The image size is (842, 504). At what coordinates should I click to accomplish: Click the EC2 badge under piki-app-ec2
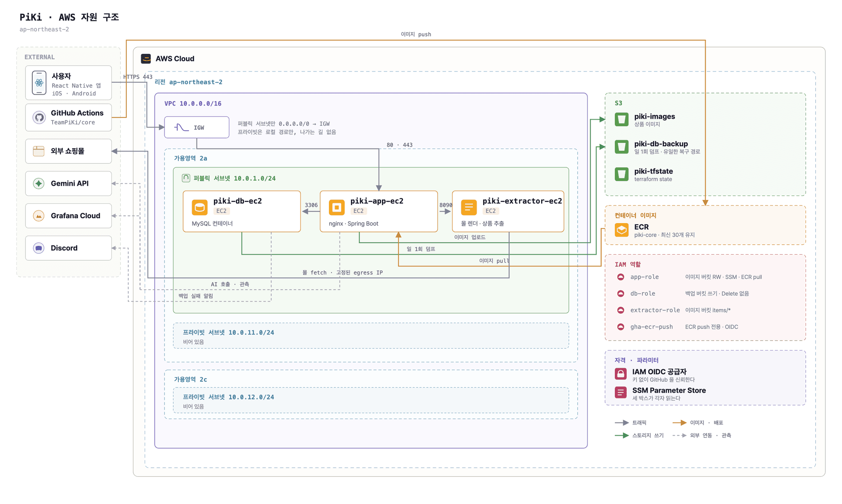coord(358,211)
